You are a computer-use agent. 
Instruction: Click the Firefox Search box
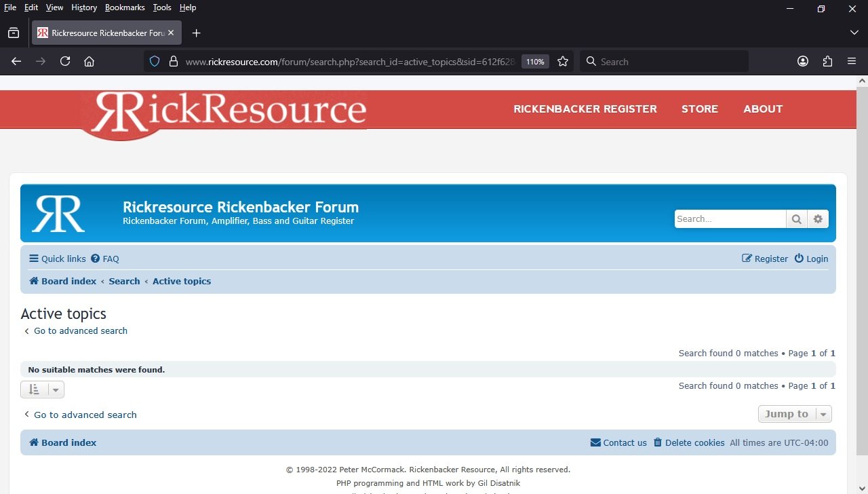(664, 61)
